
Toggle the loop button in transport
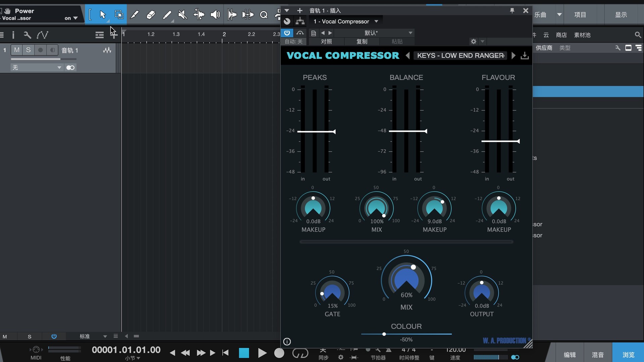pos(300,353)
